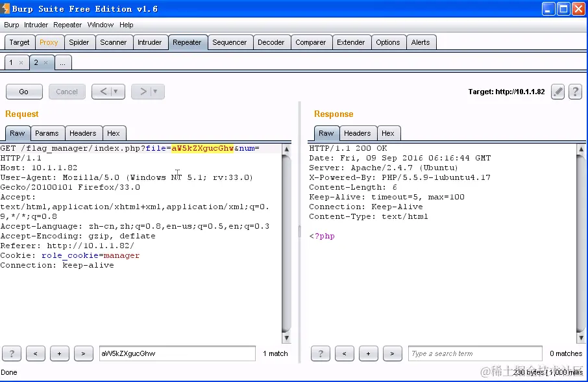Screen dimensions: 588x382
Task: Open the Intruder menu in menu bar
Action: click(x=36, y=25)
